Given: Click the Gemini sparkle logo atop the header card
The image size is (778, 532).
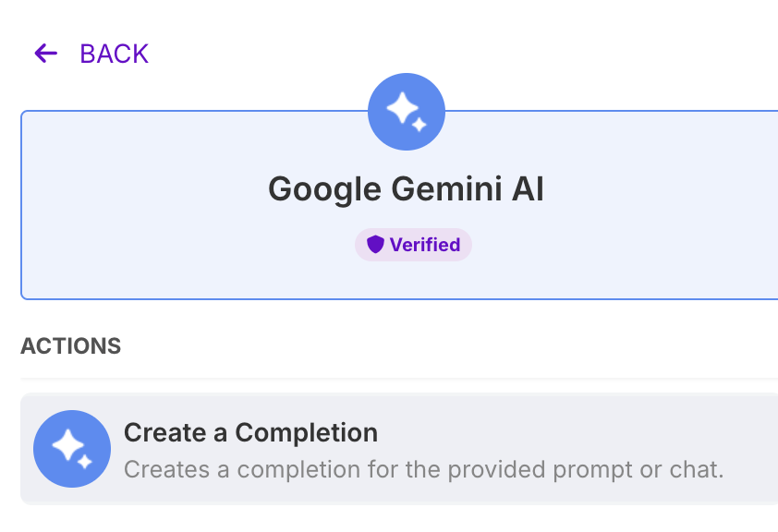Looking at the screenshot, I should click(407, 112).
